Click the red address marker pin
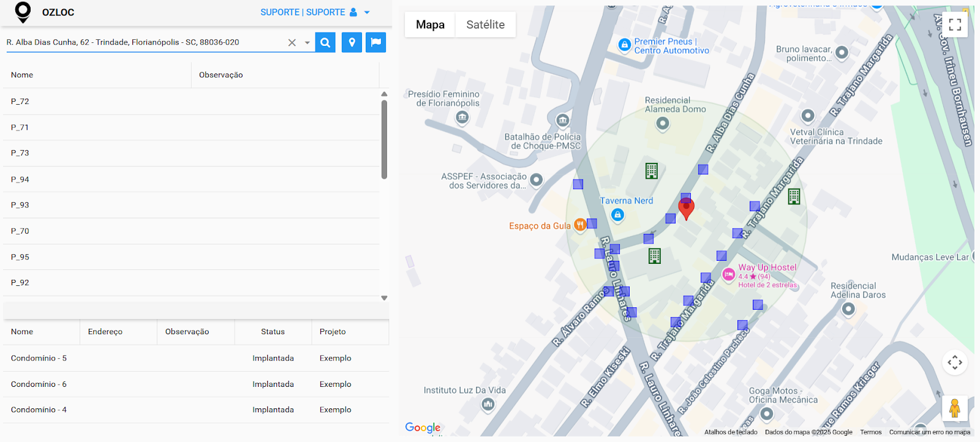The height and width of the screenshot is (442, 980). tap(687, 209)
